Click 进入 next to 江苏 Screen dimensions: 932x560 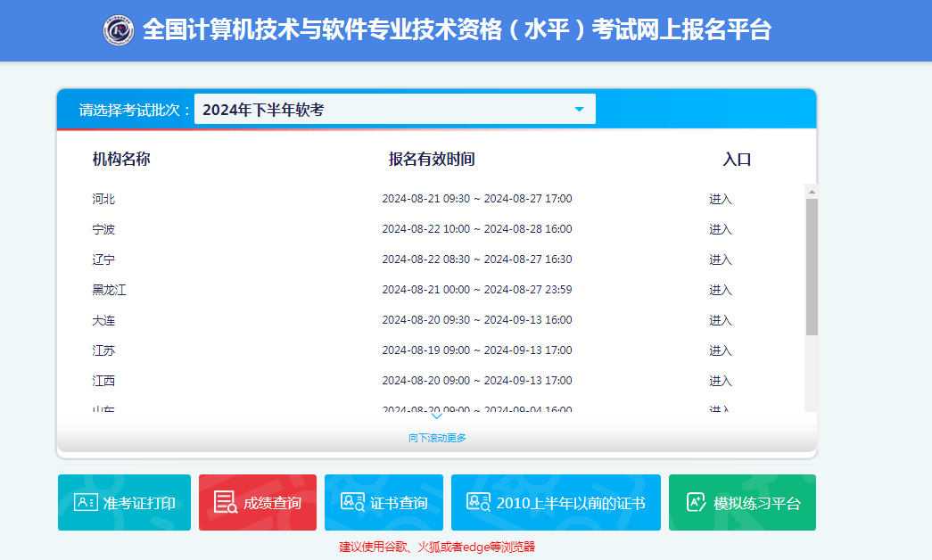point(720,350)
